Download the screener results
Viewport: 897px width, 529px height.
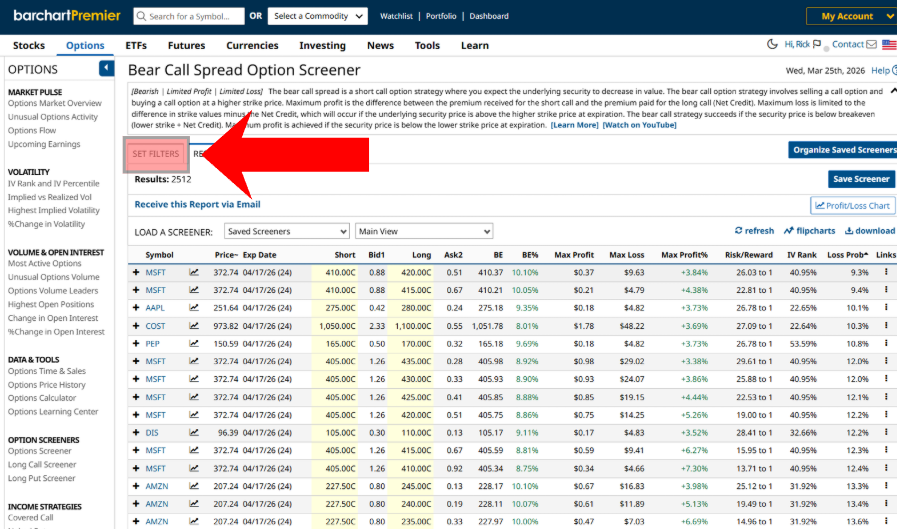click(x=869, y=231)
